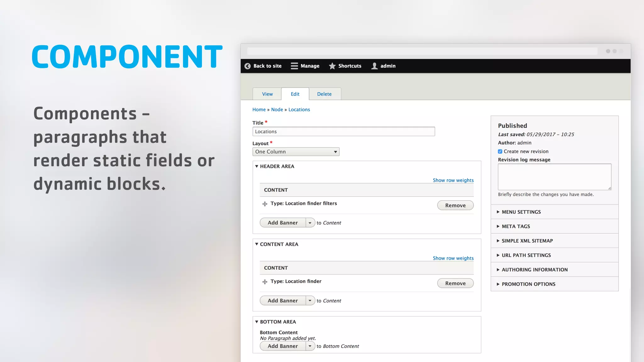Remove the Location finder filters paragraph
The width and height of the screenshot is (644, 362).
pyautogui.click(x=455, y=206)
